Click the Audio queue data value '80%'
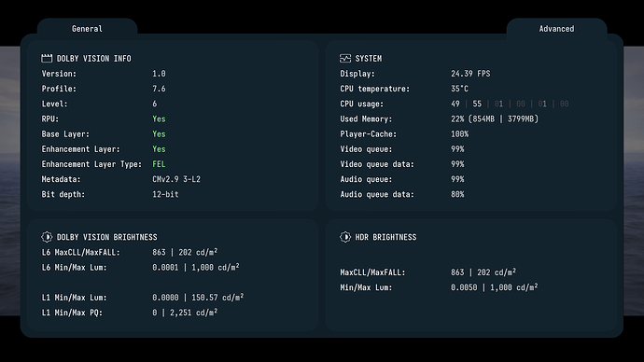The height and width of the screenshot is (362, 644). (x=457, y=195)
